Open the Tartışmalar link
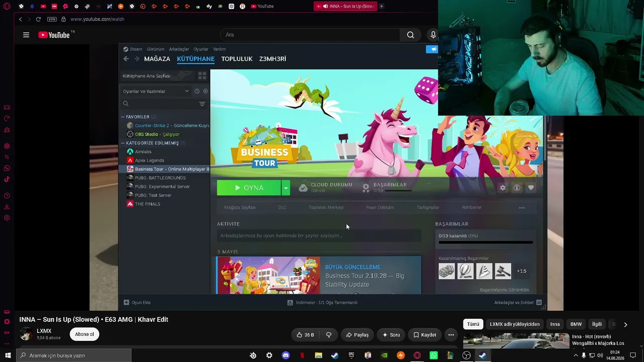Viewport: 644px width, 362px height. click(428, 207)
